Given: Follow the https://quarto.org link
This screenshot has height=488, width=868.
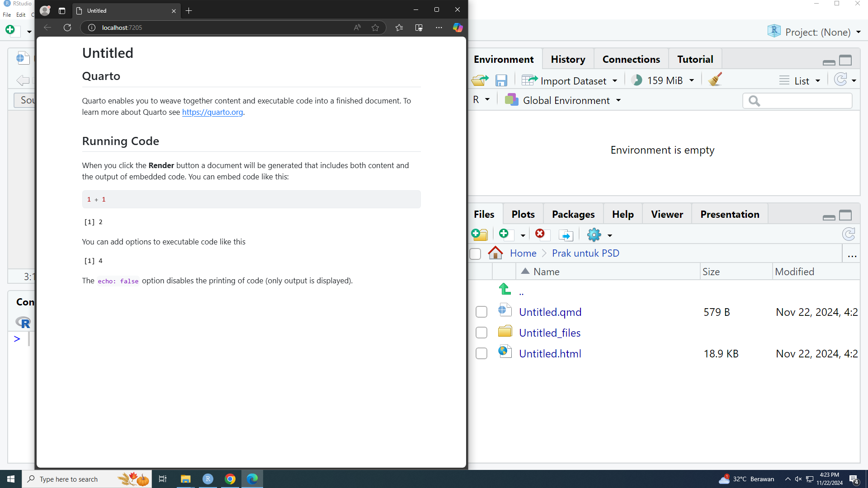Looking at the screenshot, I should coord(212,112).
